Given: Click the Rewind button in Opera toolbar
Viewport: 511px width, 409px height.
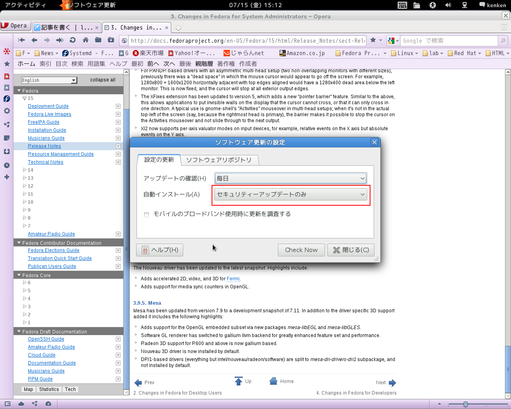Looking at the screenshot, I should tap(22, 40).
